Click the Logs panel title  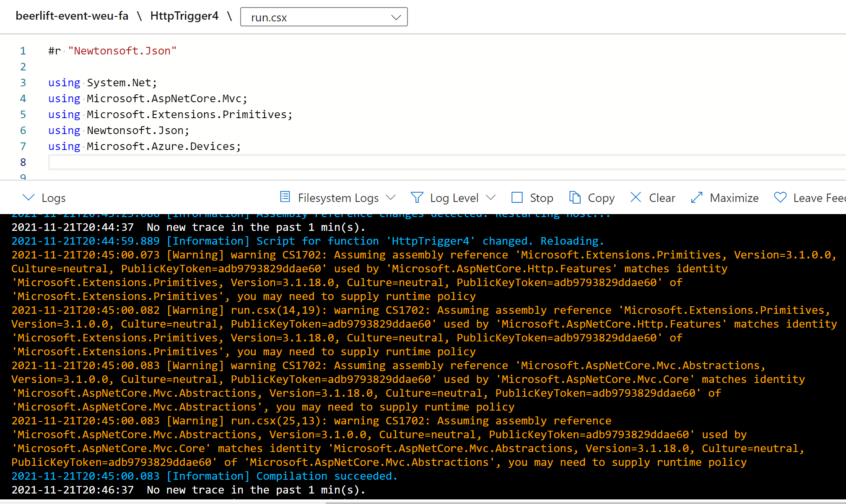(54, 197)
